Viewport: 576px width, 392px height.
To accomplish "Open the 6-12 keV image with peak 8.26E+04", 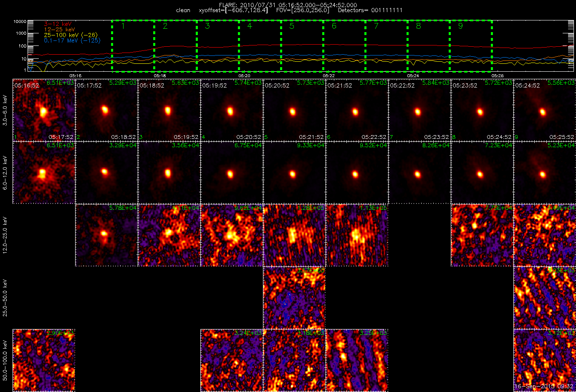I will [x=419, y=173].
